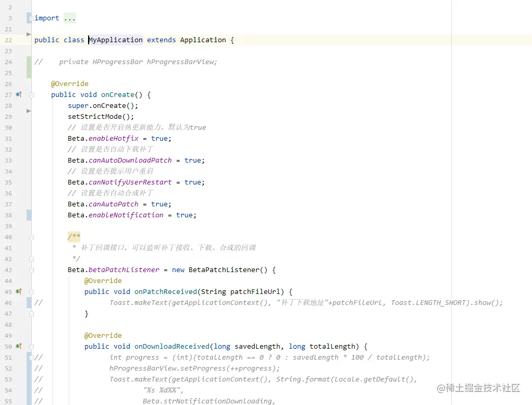Click the true value on line 31
This screenshot has height=405, width=532.
pyautogui.click(x=159, y=138)
